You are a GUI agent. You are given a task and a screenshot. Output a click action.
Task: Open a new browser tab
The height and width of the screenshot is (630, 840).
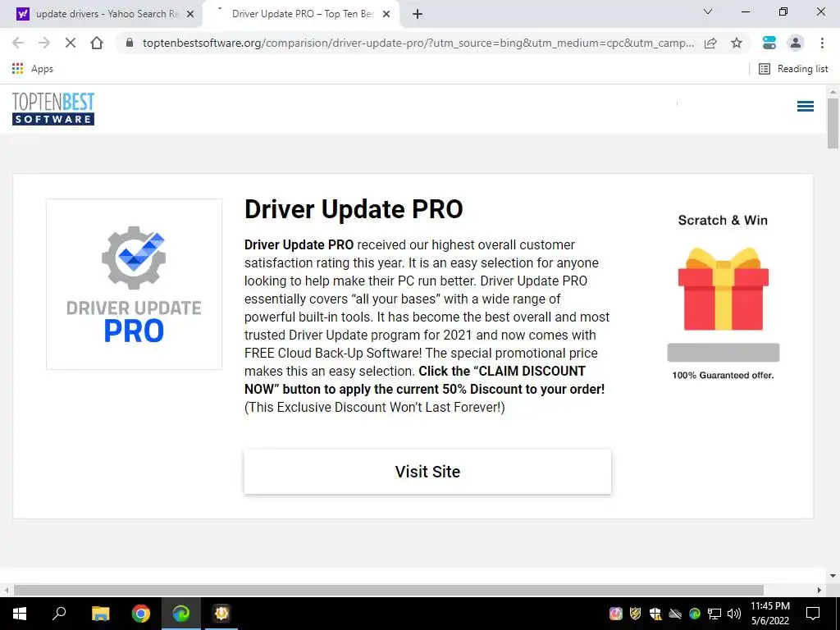(x=418, y=15)
